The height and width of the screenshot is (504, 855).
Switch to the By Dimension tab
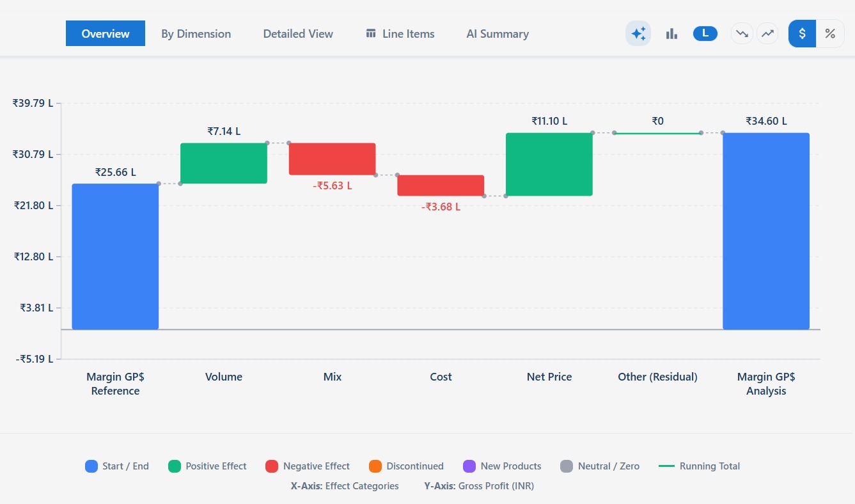pos(196,33)
